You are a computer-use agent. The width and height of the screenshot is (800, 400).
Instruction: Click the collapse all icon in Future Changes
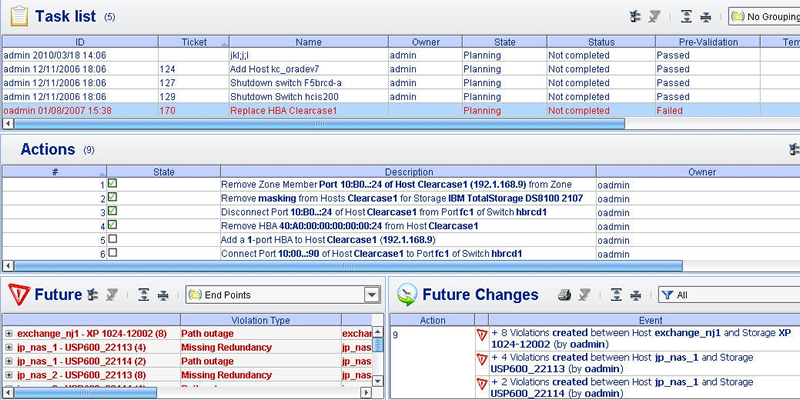(636, 295)
